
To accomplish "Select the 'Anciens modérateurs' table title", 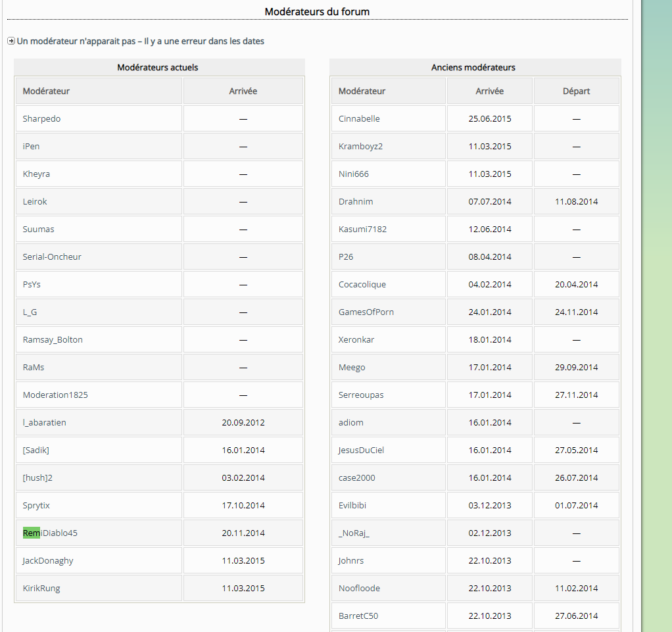I will (473, 67).
